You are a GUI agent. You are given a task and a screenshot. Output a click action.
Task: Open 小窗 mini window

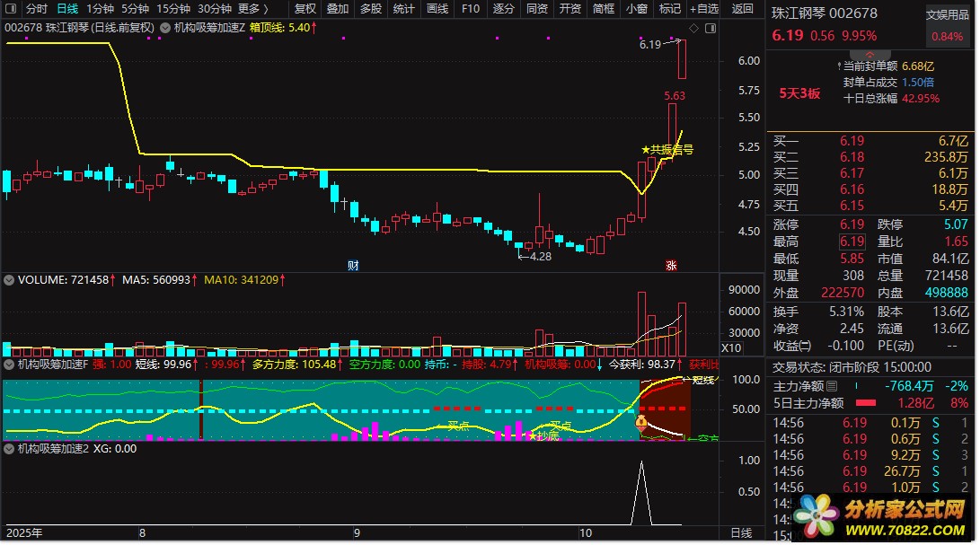point(636,9)
